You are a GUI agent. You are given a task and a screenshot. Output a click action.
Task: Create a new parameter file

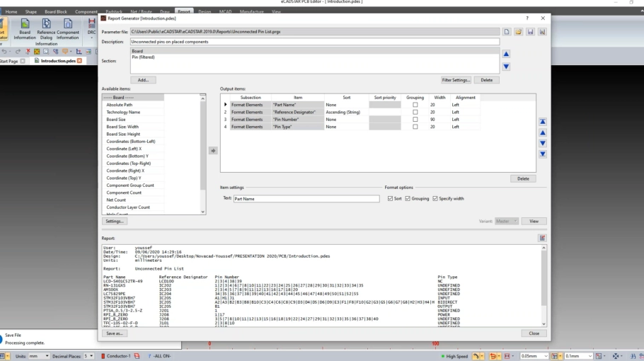507,32
